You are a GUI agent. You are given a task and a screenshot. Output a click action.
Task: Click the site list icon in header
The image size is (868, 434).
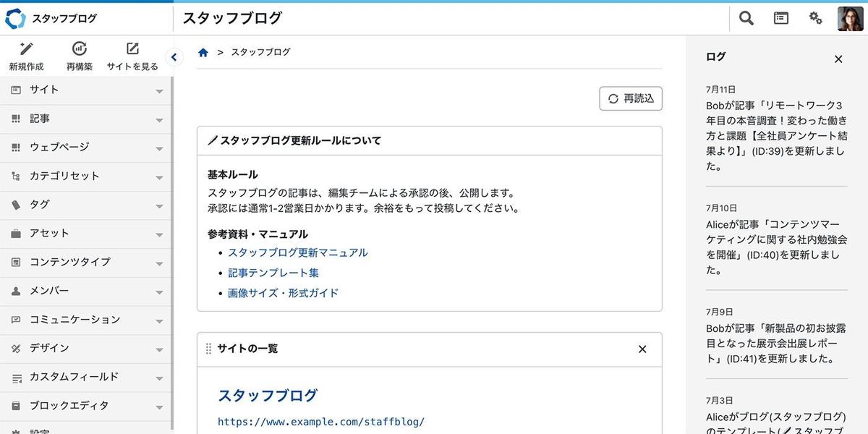(x=781, y=18)
